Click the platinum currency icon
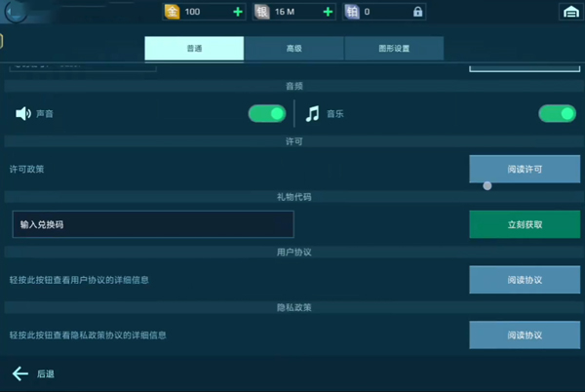The height and width of the screenshot is (392, 585). (x=352, y=12)
